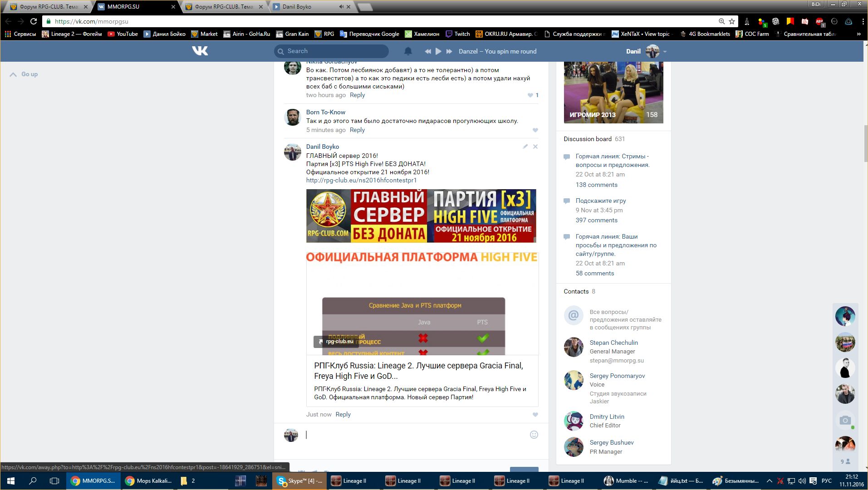The height and width of the screenshot is (490, 868).
Task: Start playback in VK header player
Action: click(438, 51)
